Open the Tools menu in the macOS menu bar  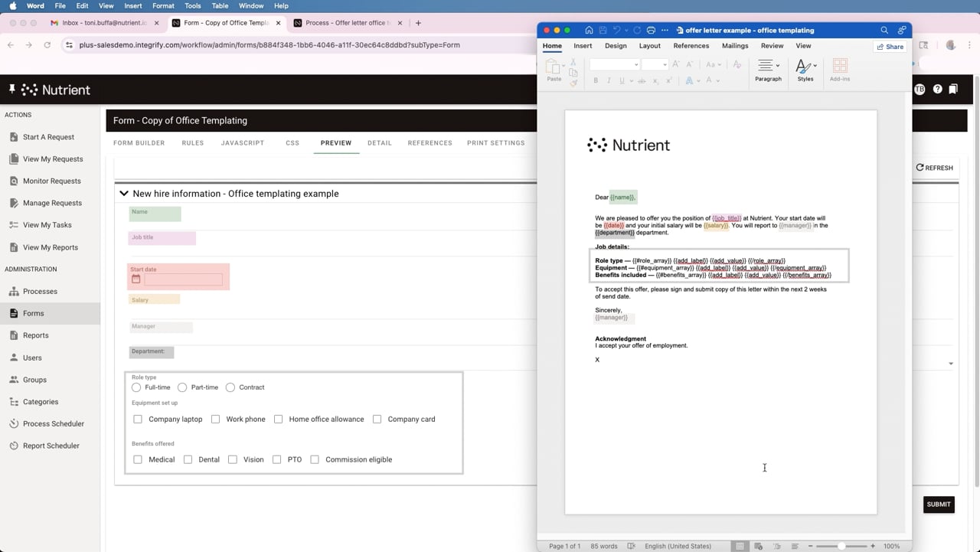(193, 5)
